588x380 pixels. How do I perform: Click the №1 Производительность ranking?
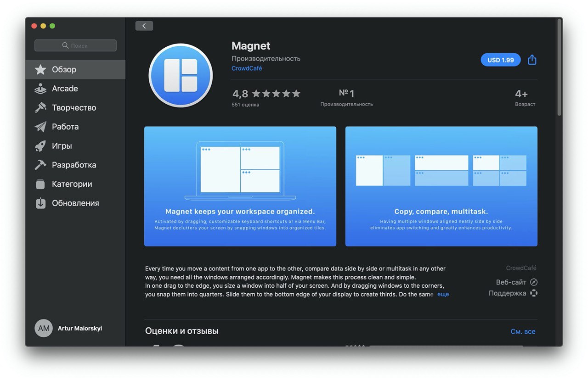click(x=346, y=97)
